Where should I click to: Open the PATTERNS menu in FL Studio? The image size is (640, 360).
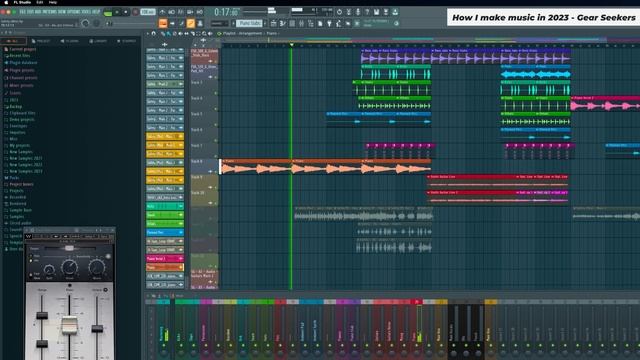49,12
